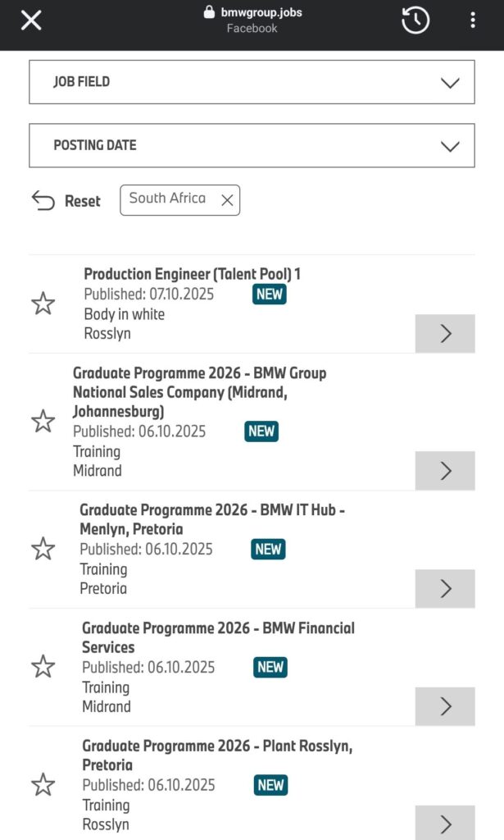Open Production Engineer (Talent Pool) 1 title
This screenshot has width=504, height=840.
(192, 274)
